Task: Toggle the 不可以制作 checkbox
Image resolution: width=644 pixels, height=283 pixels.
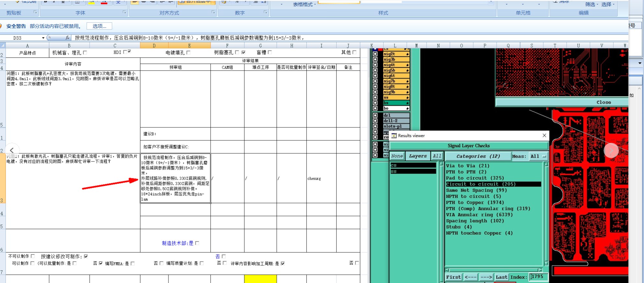Action: click(33, 256)
